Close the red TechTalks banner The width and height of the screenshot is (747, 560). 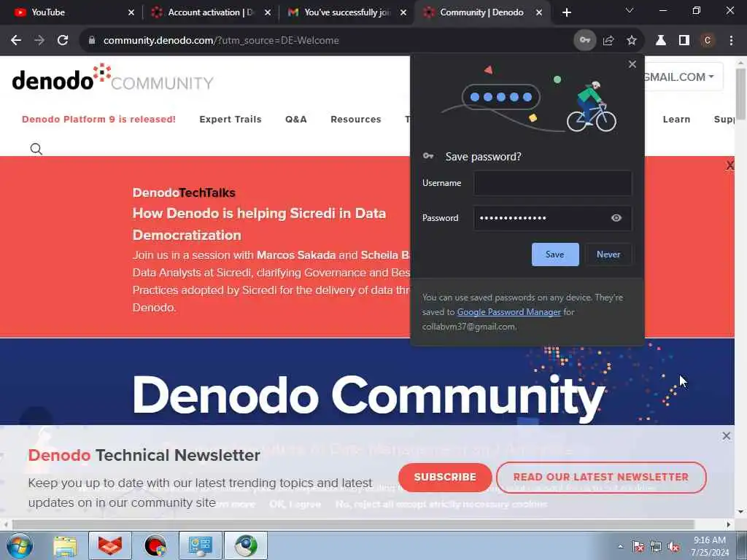(729, 166)
